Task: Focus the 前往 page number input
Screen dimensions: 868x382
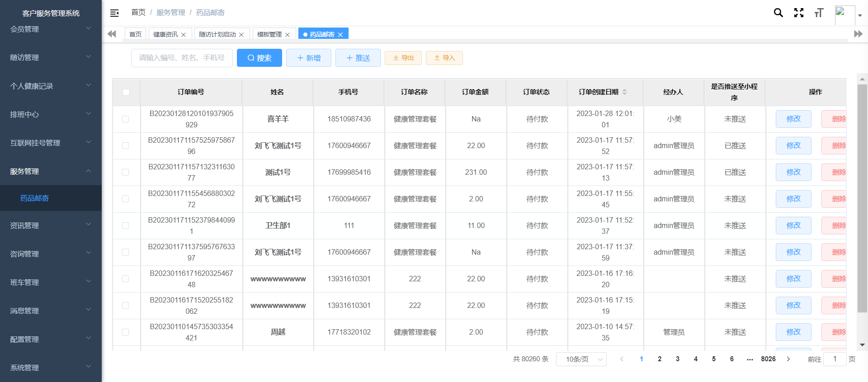Action: click(835, 359)
